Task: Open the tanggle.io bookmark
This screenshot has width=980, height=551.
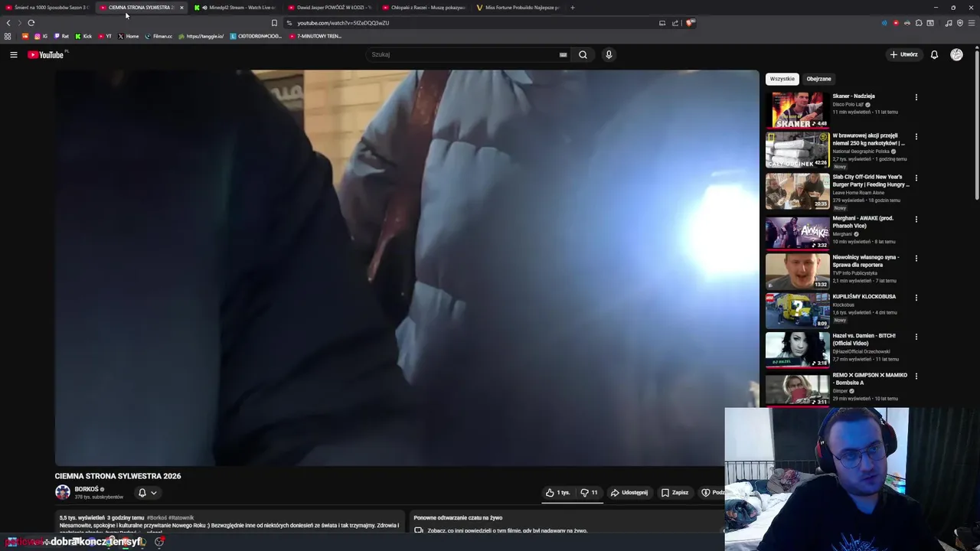Action: [x=201, y=36]
